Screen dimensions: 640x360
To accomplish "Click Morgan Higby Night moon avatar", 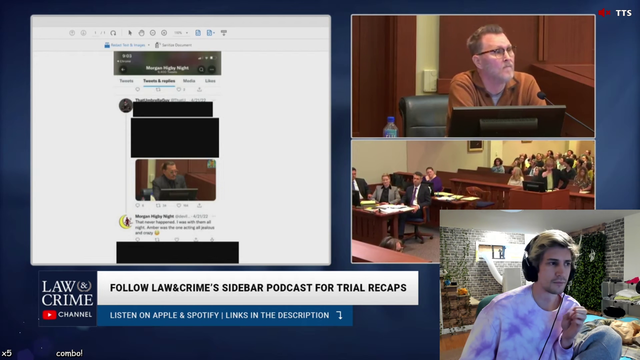I will 125,222.
